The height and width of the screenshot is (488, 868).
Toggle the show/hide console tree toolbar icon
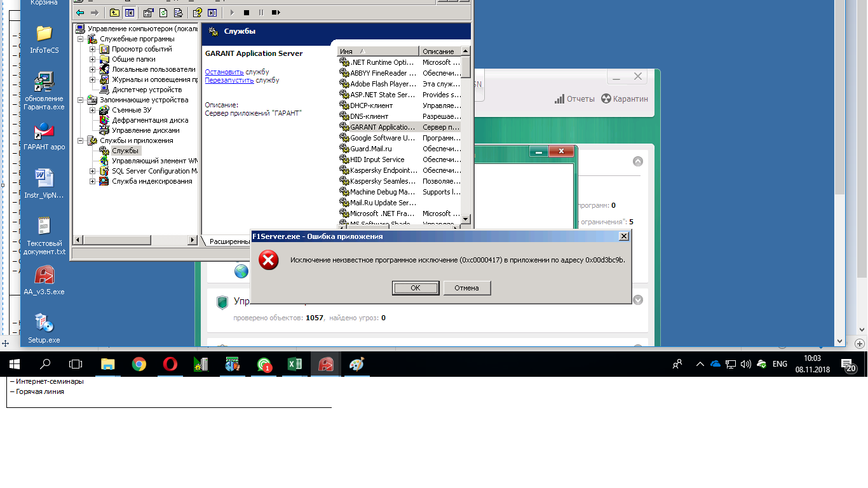click(129, 12)
